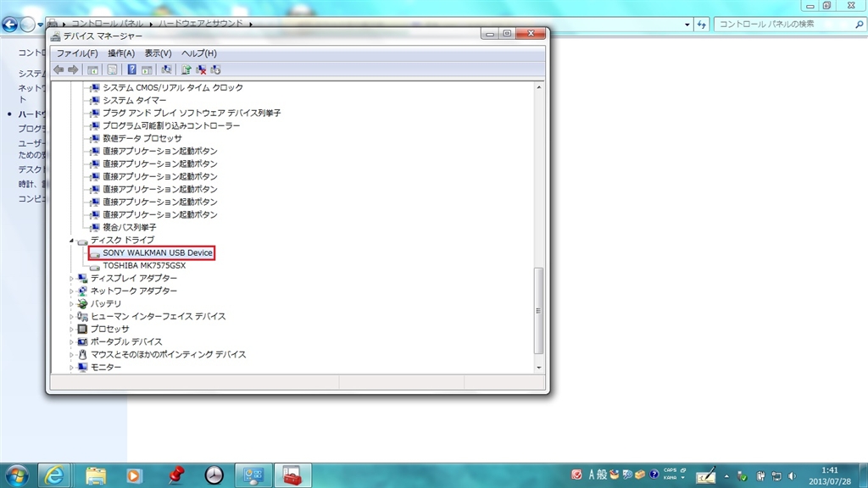Open Windows Explorer folder icon on taskbar
This screenshot has height=488, width=868.
coord(96,475)
